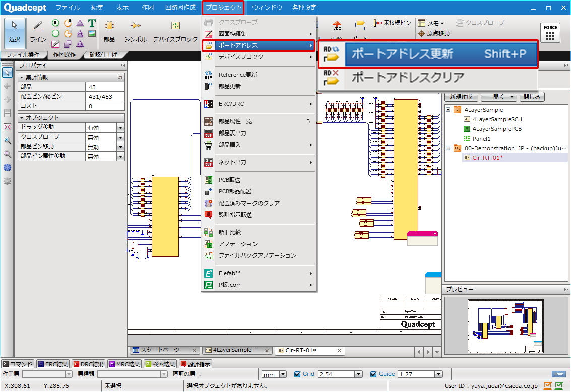Switch to the 確認仕上げ ribbon tab

point(104,55)
